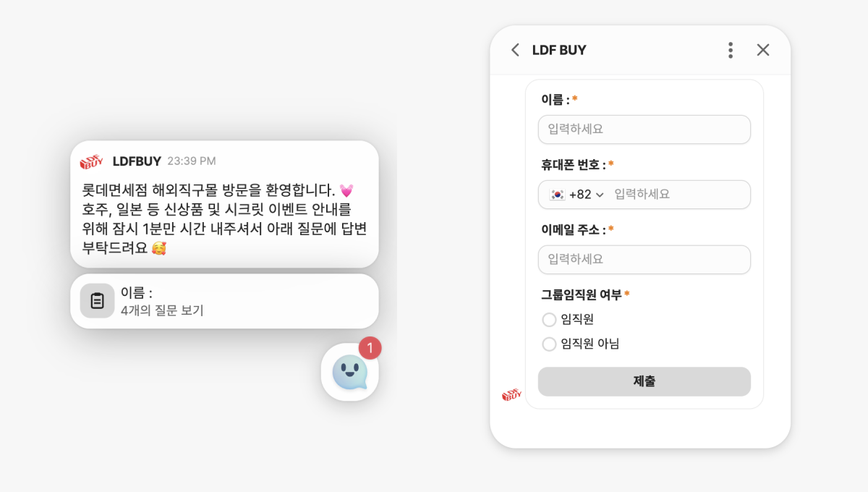Submit the form with 제출 button
The height and width of the screenshot is (492, 868).
[x=644, y=381]
